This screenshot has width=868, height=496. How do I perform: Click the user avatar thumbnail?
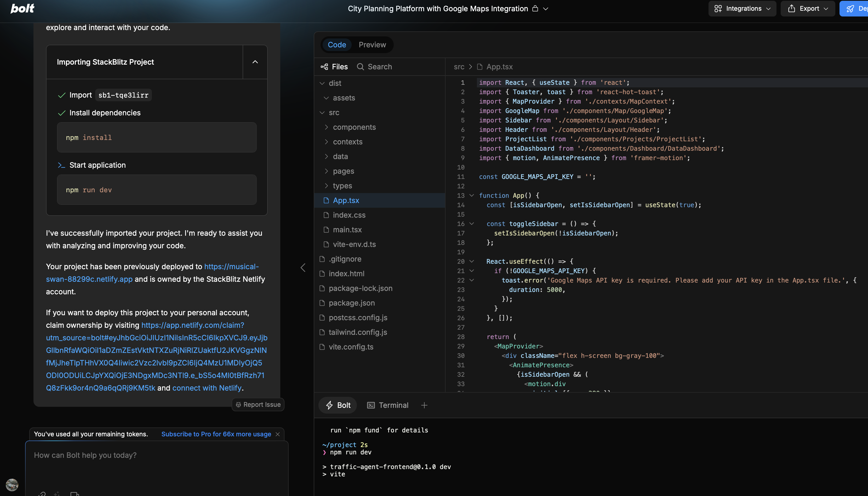[12, 484]
